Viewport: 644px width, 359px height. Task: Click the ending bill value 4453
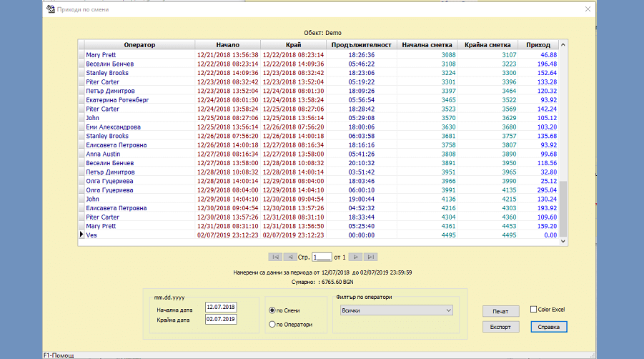point(509,226)
